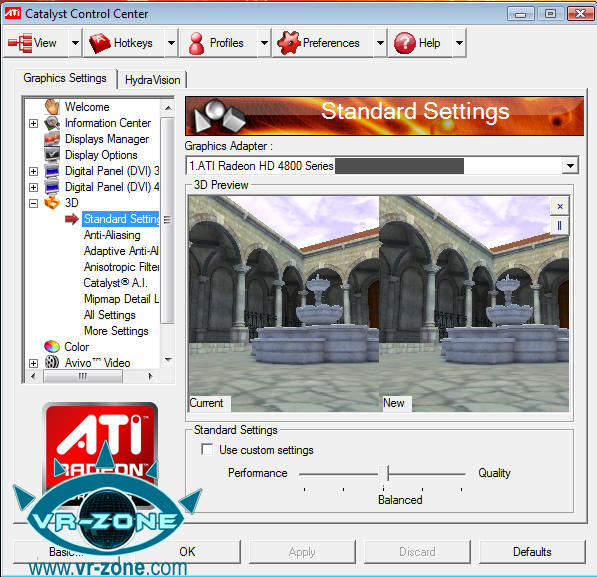The image size is (597, 577).
Task: Open the Preferences dropdown arrow
Action: point(380,43)
